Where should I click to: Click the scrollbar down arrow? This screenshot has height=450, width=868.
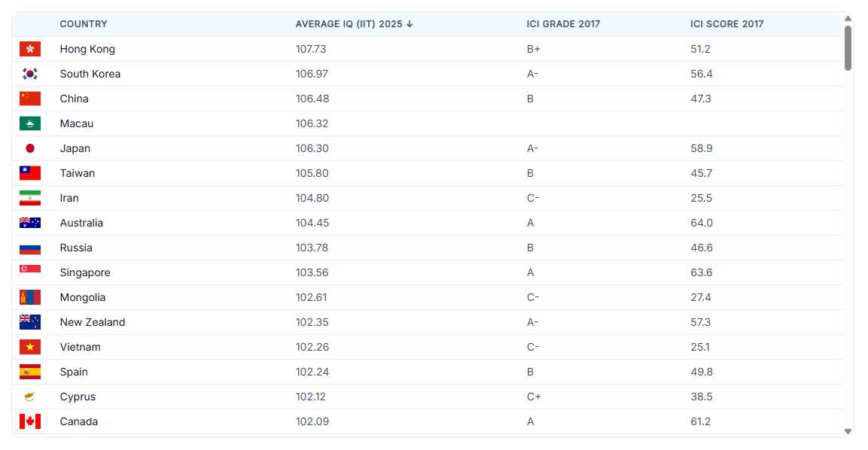[848, 431]
